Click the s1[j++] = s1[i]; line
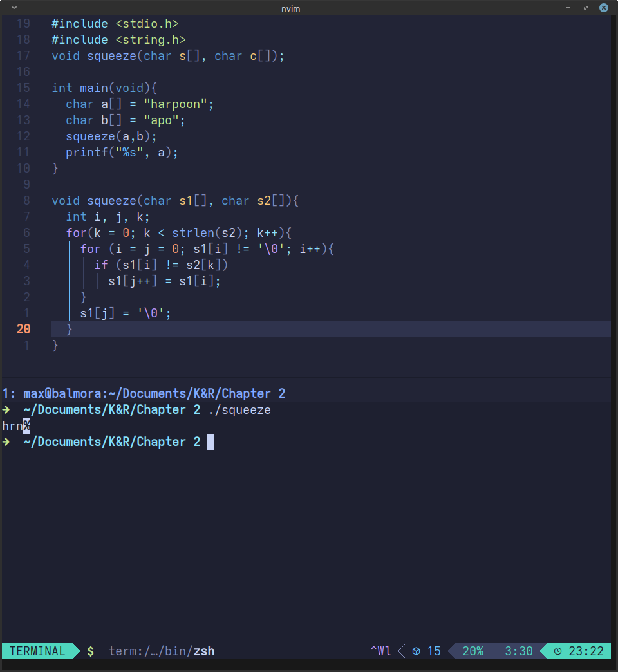The width and height of the screenshot is (618, 672). tap(165, 281)
